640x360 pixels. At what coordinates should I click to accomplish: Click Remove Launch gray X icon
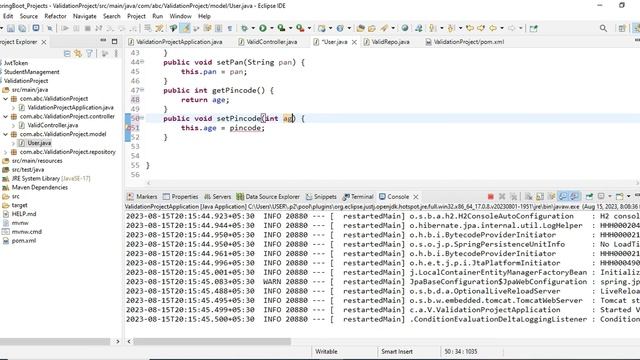point(502,197)
